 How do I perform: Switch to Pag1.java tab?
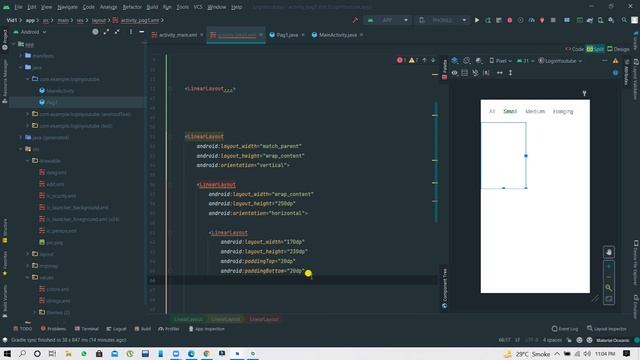[287, 35]
